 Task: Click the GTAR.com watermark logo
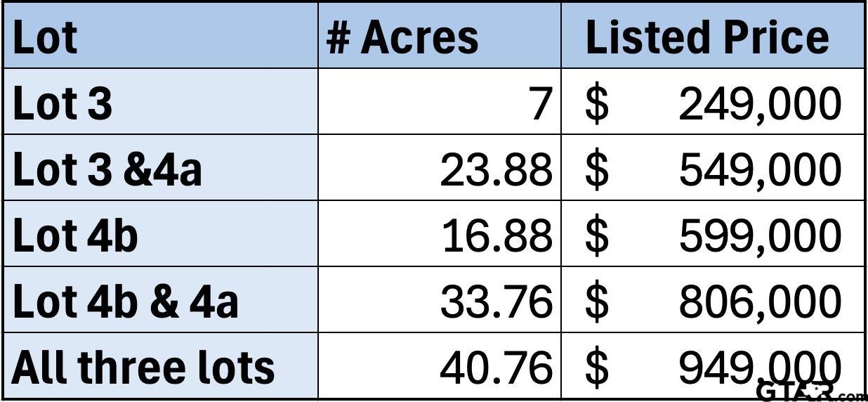(x=811, y=391)
